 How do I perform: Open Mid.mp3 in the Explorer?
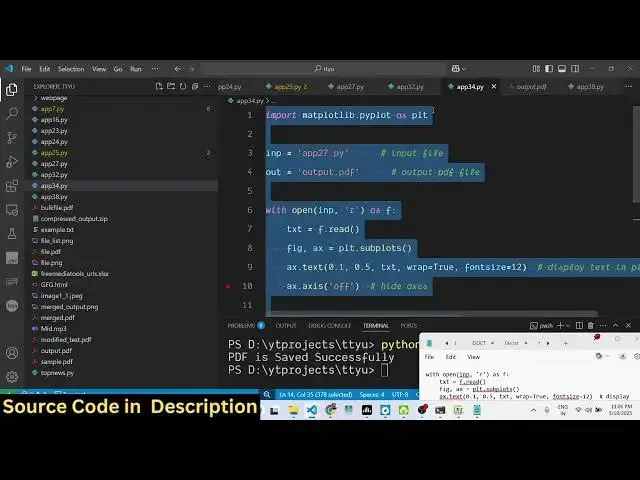[53, 329]
